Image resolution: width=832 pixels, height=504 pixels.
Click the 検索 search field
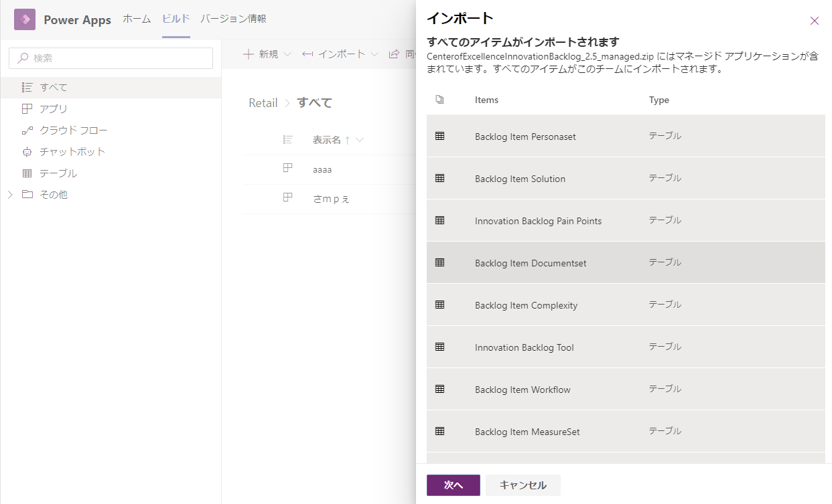point(111,58)
